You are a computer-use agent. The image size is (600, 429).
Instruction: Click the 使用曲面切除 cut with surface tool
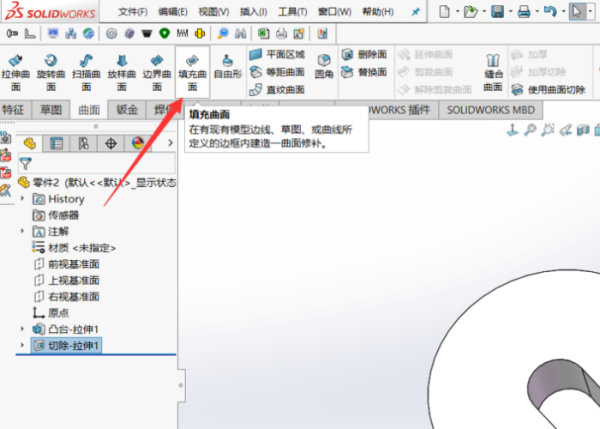[x=548, y=90]
